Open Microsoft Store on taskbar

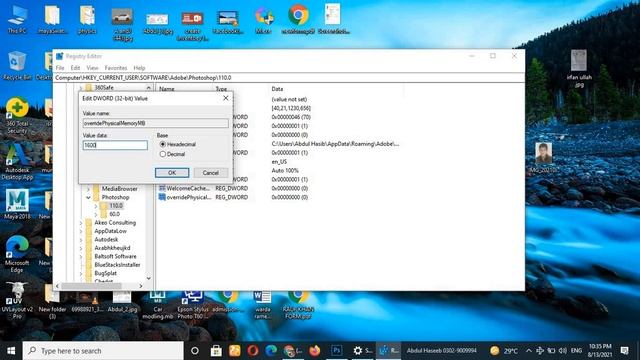(216, 351)
